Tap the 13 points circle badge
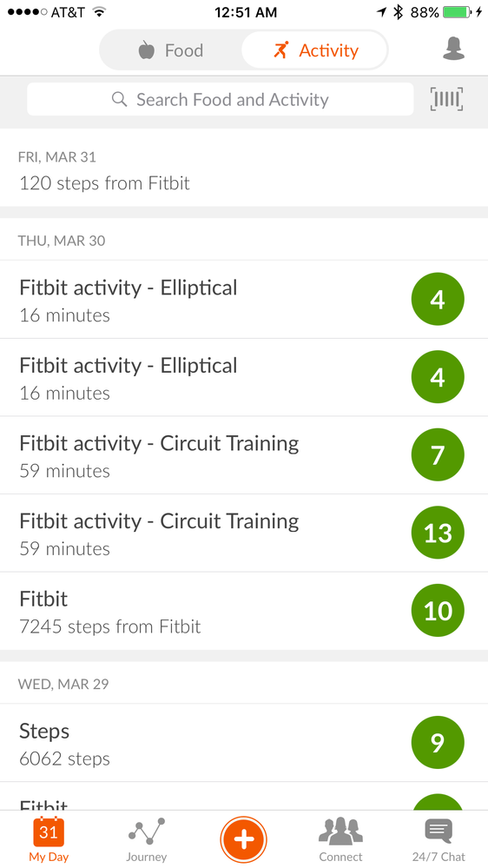Screen dimensions: 488x868 click(438, 533)
